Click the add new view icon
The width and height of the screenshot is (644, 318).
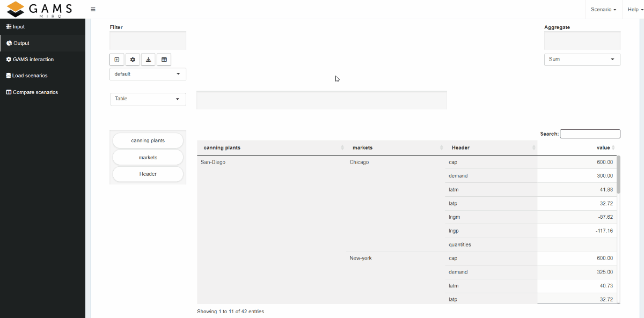(x=117, y=59)
